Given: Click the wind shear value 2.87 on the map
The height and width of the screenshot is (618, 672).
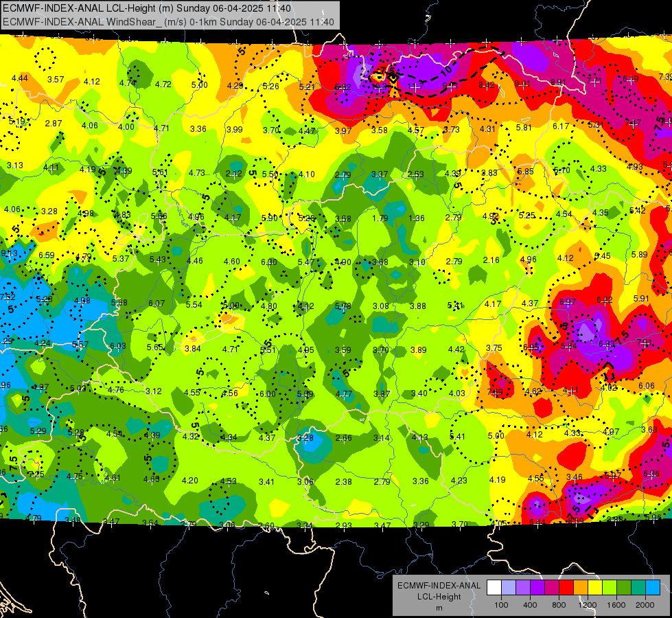Looking at the screenshot, I should [x=54, y=124].
